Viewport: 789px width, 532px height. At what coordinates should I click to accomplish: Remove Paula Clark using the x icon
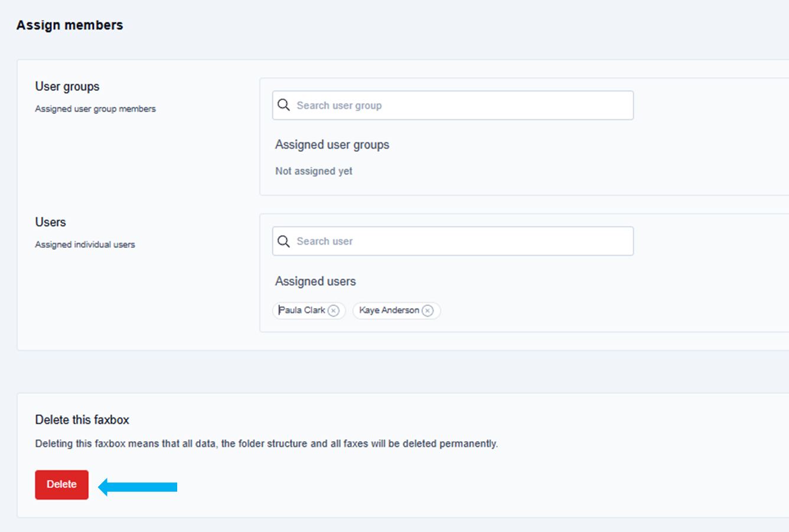point(334,311)
